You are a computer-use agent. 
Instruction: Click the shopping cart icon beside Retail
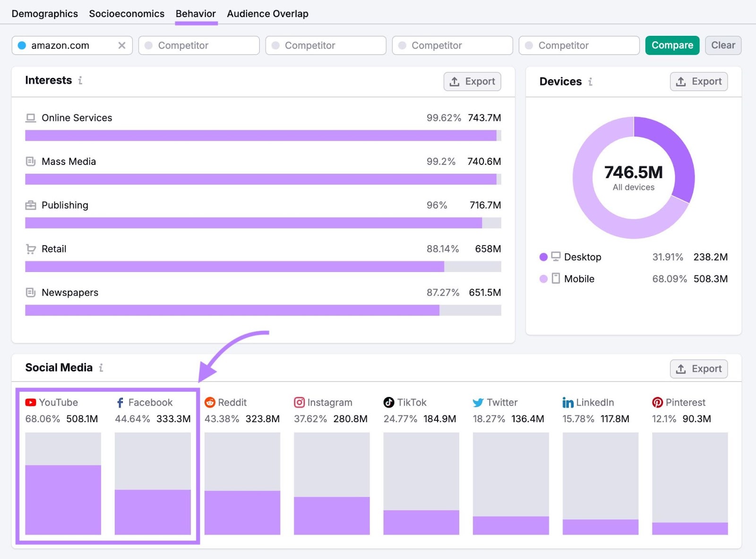pos(30,249)
